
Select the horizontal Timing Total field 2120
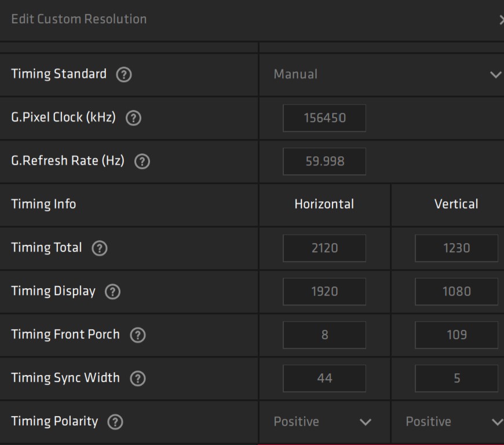click(x=324, y=248)
